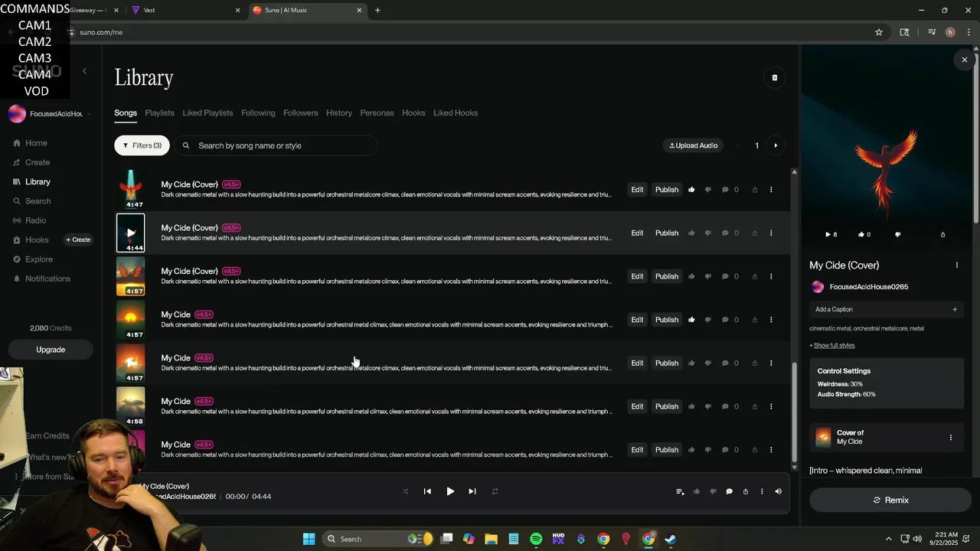Screen dimensions: 980x551
Task: Skip to the next track in the player
Action: tap(472, 491)
